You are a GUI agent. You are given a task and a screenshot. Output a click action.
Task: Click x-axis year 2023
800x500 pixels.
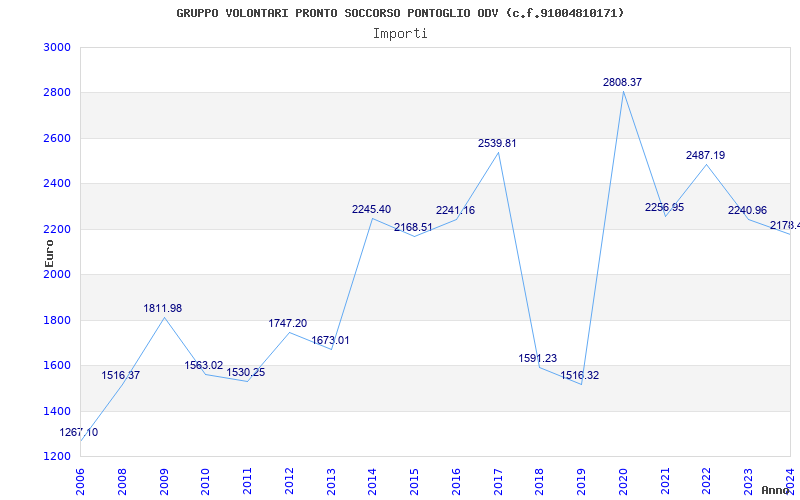pos(748,481)
